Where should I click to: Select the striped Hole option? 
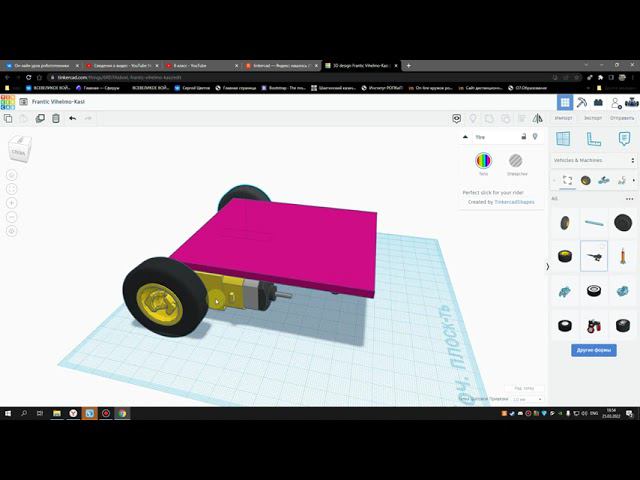pos(516,160)
